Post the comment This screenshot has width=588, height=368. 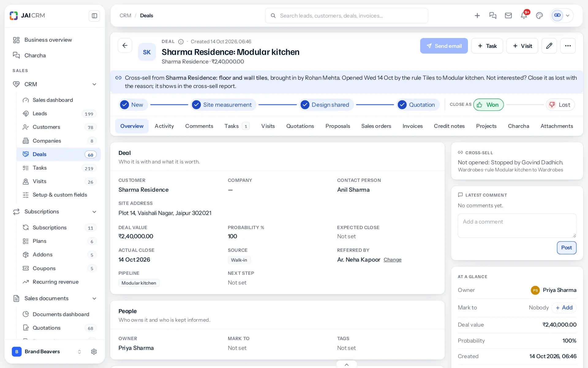[x=567, y=248]
